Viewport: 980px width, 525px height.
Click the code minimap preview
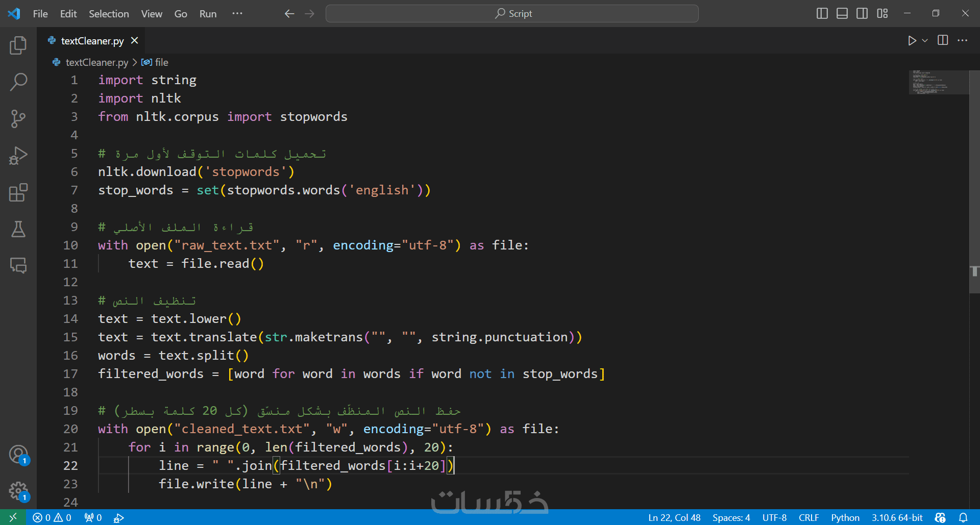938,82
